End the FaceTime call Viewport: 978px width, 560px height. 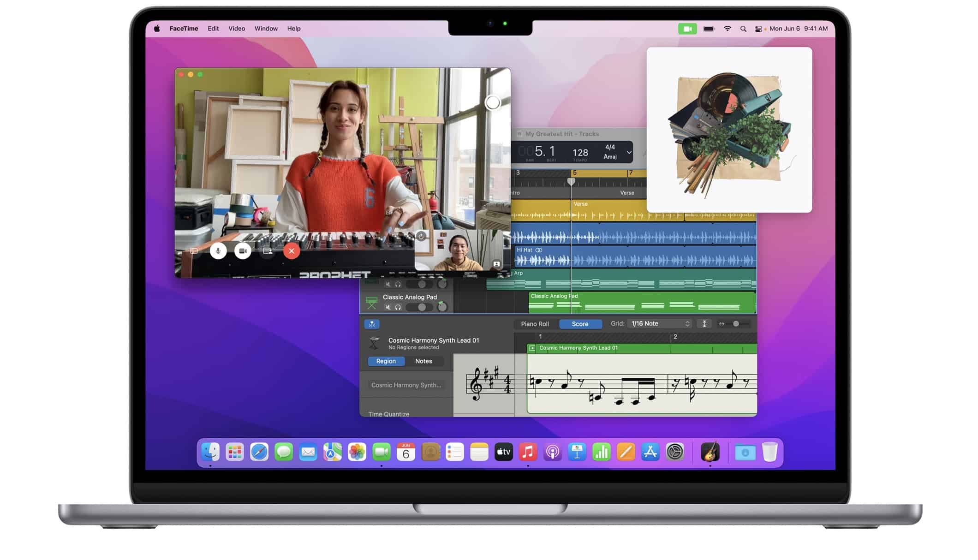tap(292, 251)
